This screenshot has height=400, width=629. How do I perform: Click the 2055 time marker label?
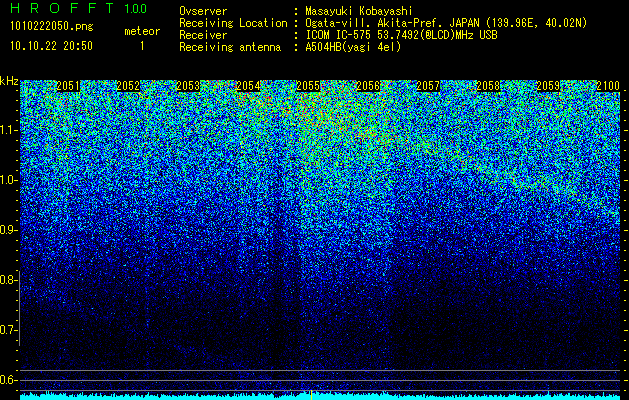(x=308, y=86)
